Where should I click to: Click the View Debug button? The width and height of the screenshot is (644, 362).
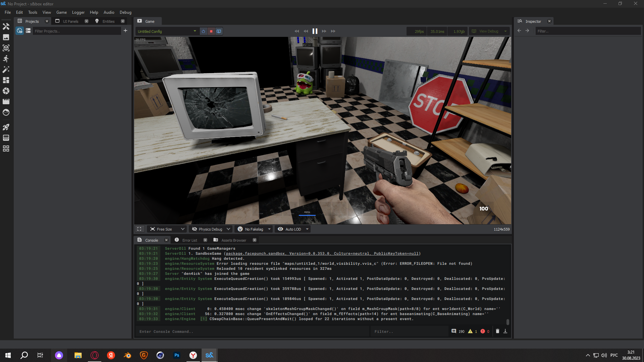[x=489, y=31]
